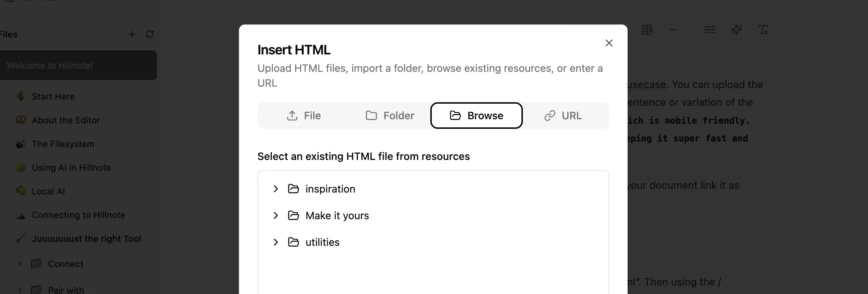Open the About the Editor note
This screenshot has height=294, width=868.
66,120
